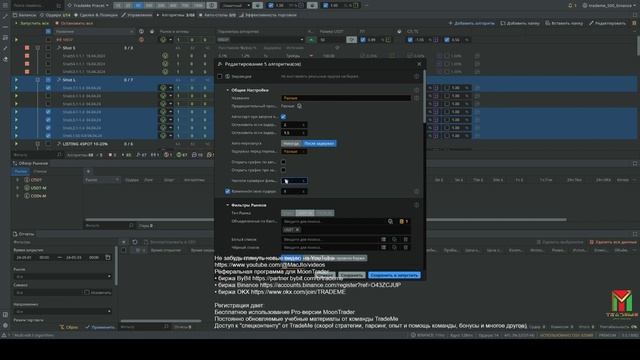Click the horizontal scrollbar in Обзор Рынков

point(326,220)
